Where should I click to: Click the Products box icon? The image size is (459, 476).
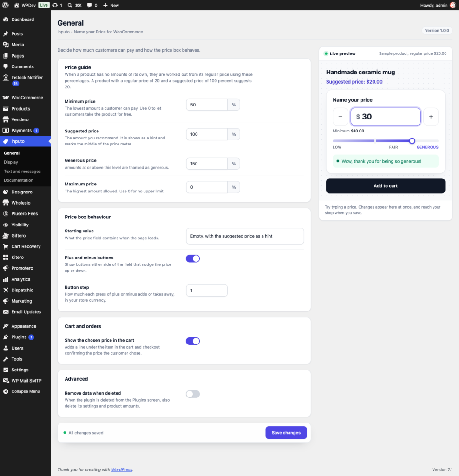tap(6, 109)
